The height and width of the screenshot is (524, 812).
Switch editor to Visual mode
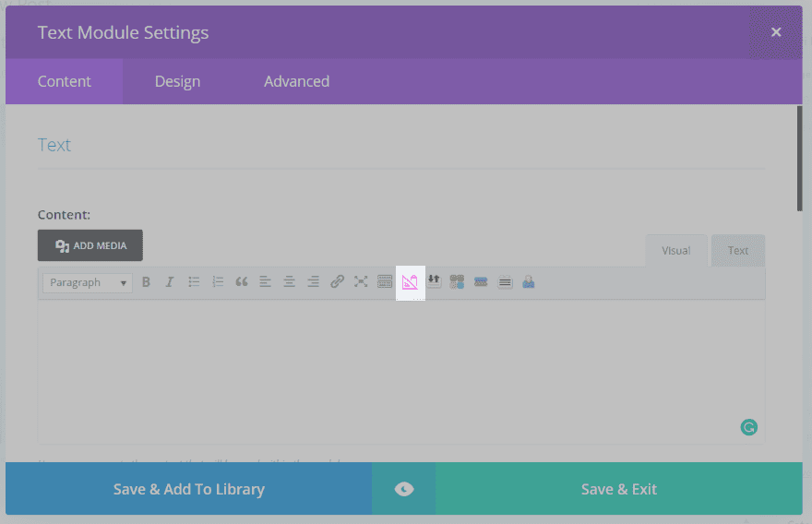point(675,251)
